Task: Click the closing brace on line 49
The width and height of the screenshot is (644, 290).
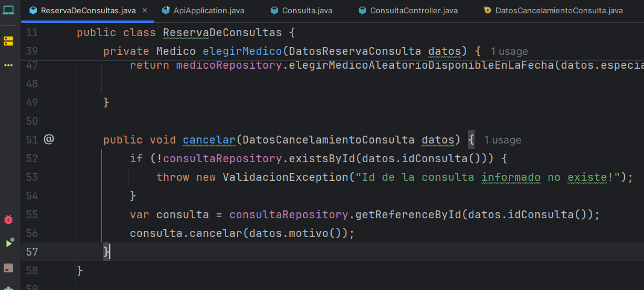Action: tap(106, 102)
